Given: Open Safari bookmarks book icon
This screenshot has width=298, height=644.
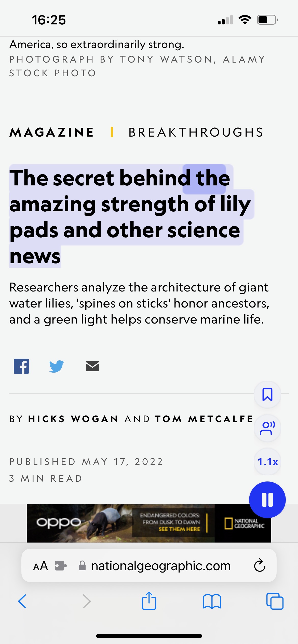Looking at the screenshot, I should tap(212, 602).
